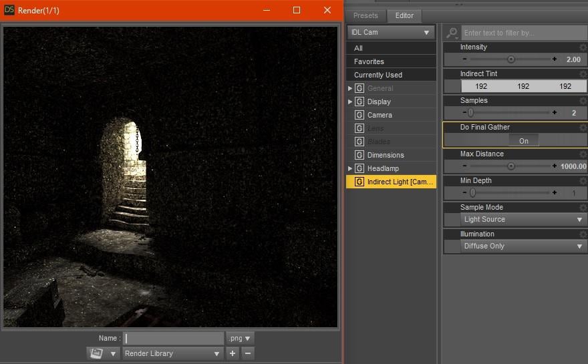Click the Indirect Tint color swatch

point(523,86)
